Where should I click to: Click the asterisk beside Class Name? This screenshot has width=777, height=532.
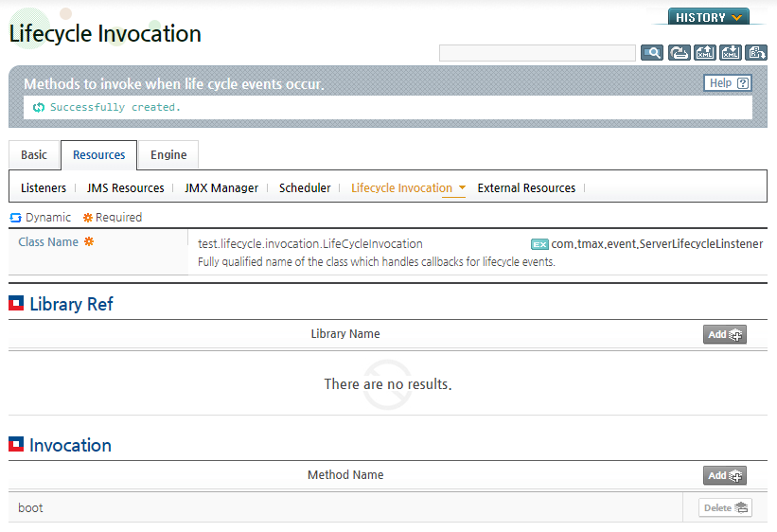point(89,241)
